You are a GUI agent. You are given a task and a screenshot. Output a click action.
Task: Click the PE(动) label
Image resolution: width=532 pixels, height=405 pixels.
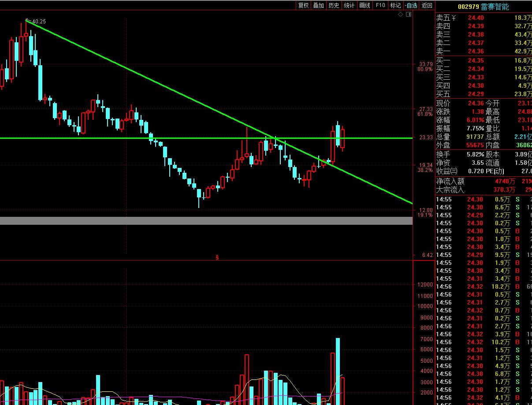(x=495, y=171)
